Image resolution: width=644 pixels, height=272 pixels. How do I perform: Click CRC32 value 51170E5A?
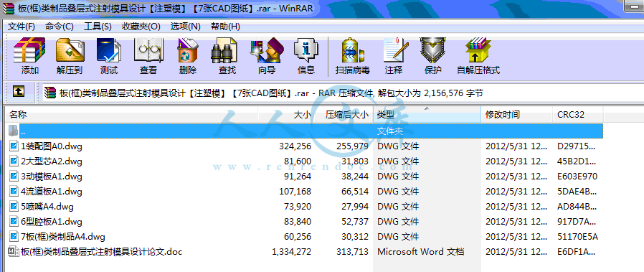[577, 237]
